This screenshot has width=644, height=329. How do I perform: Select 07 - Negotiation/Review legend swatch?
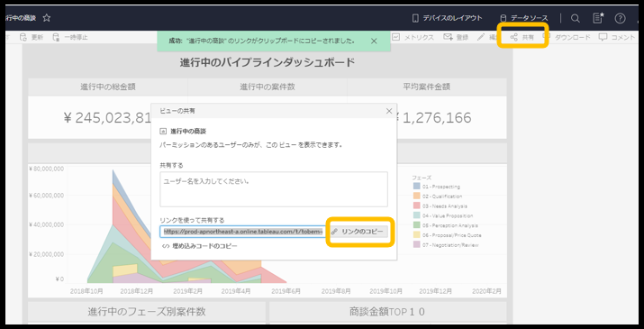[x=416, y=244]
